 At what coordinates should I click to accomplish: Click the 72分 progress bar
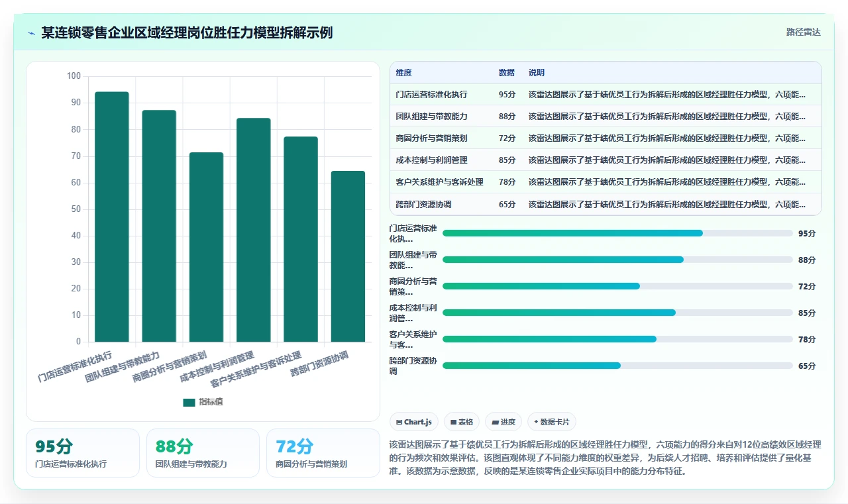[617, 286]
